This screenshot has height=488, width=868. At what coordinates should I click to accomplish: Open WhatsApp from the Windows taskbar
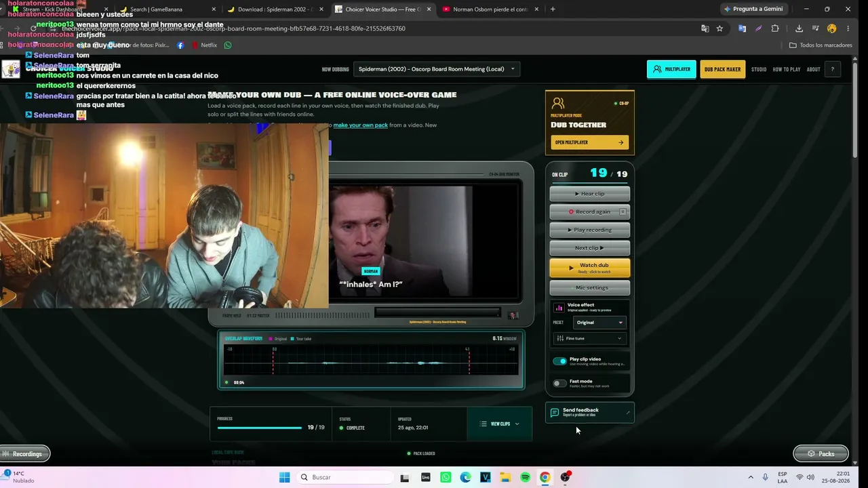[446, 477]
